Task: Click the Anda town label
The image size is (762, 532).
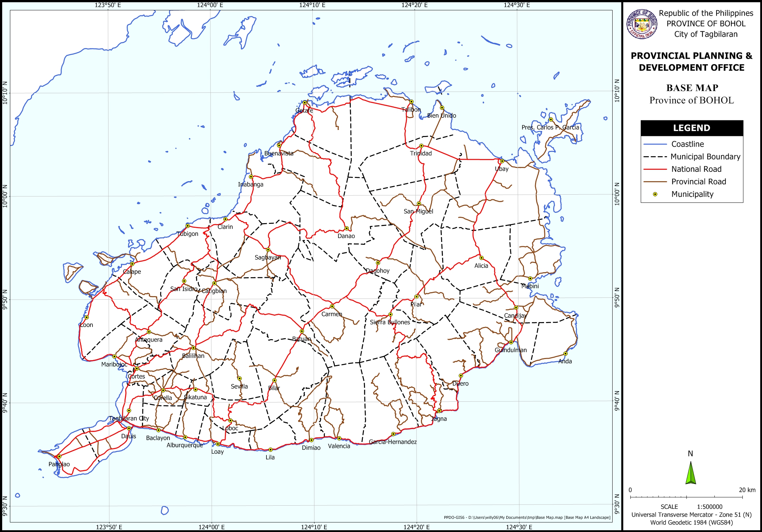Action: pos(565,362)
